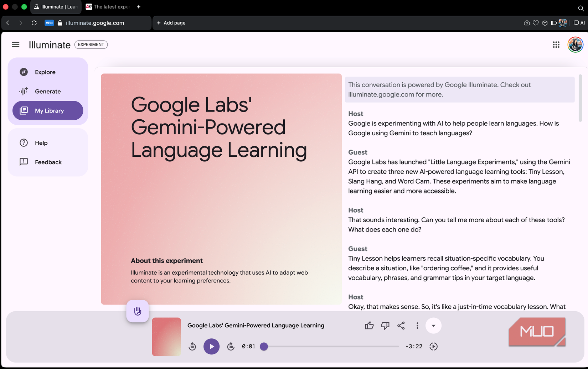588x369 pixels.
Task: Toggle the VPN extension in the address bar
Action: pyautogui.click(x=49, y=23)
